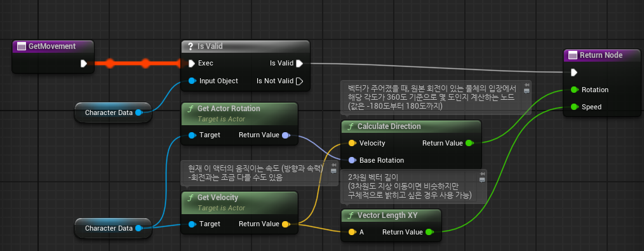Click the node icon on Return Node header
Image resolution: width=644 pixels, height=251 pixels.
[x=572, y=55]
